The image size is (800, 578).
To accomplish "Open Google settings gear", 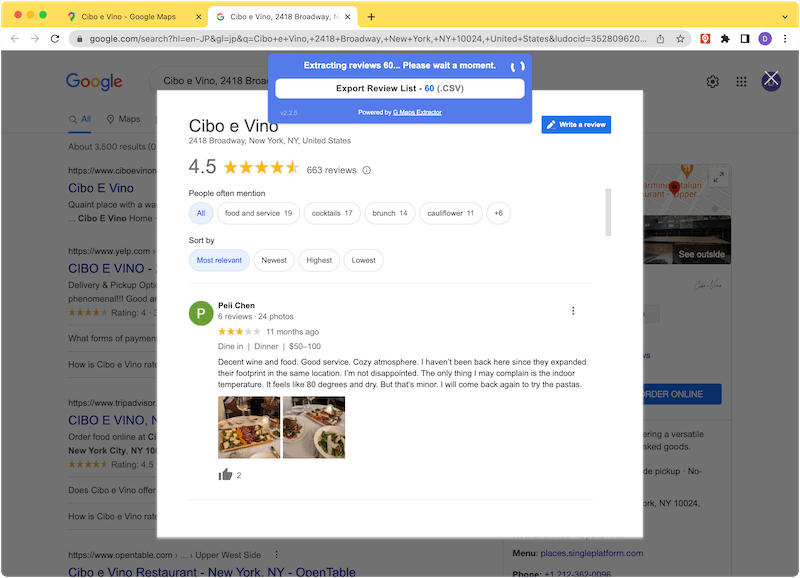I will (x=713, y=82).
